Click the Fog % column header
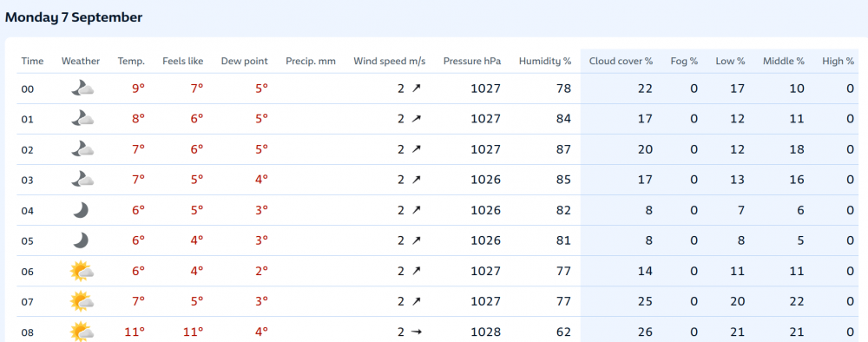Image resolution: width=868 pixels, height=342 pixels. coord(684,61)
